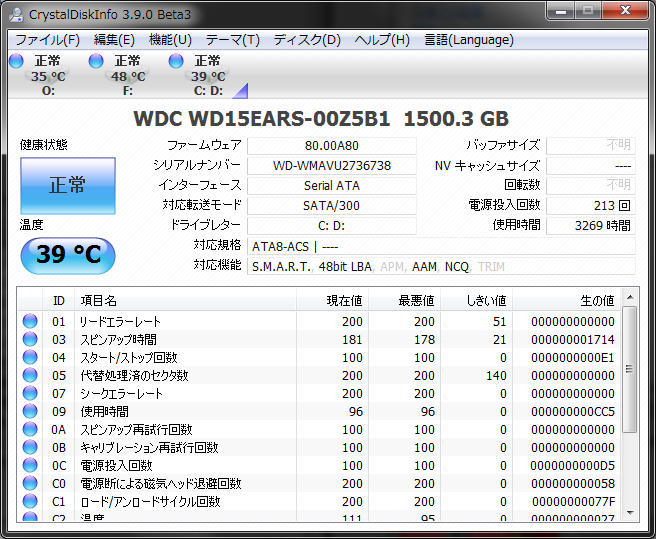Click the 正常 health status button
This screenshot has height=539, width=656.
(x=68, y=185)
